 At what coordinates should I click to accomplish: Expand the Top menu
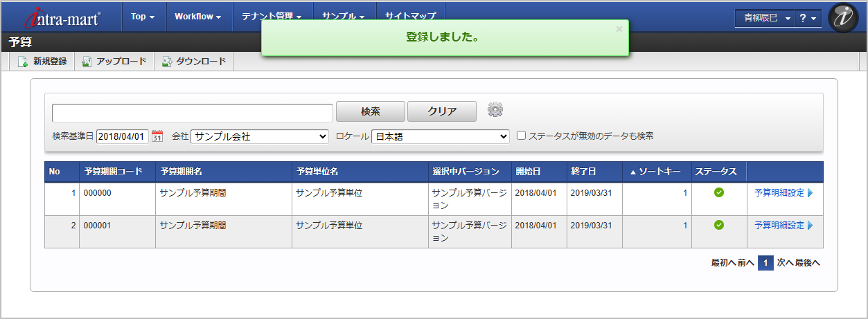pos(143,16)
